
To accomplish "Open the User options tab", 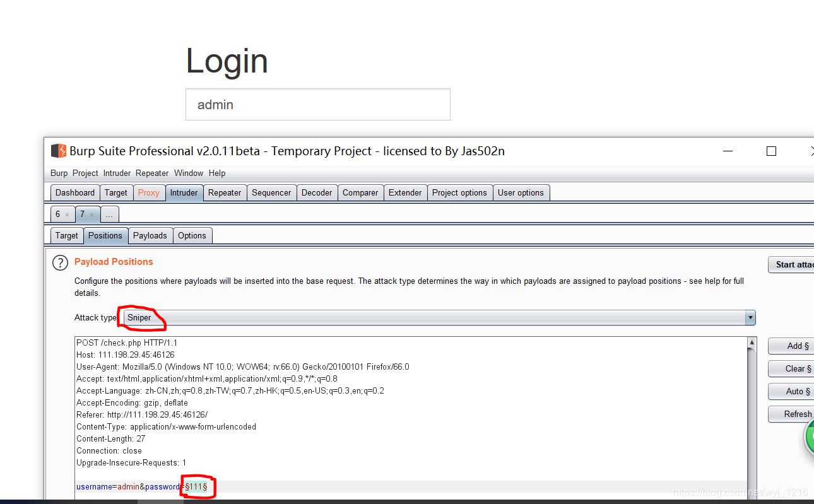I will (521, 192).
